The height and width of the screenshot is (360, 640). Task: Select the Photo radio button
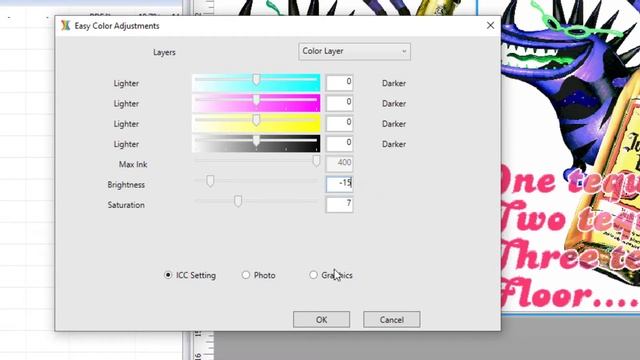pos(246,275)
